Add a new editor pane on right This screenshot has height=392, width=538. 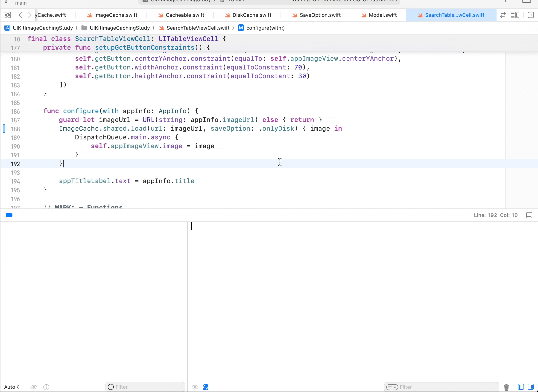[x=531, y=15]
